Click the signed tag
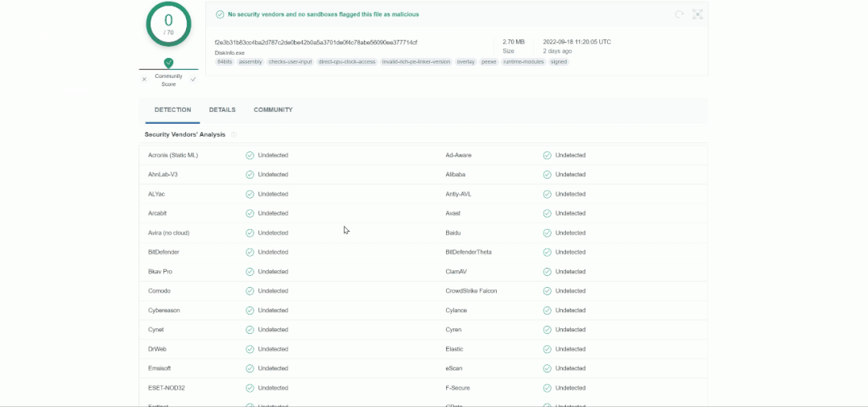 click(559, 62)
